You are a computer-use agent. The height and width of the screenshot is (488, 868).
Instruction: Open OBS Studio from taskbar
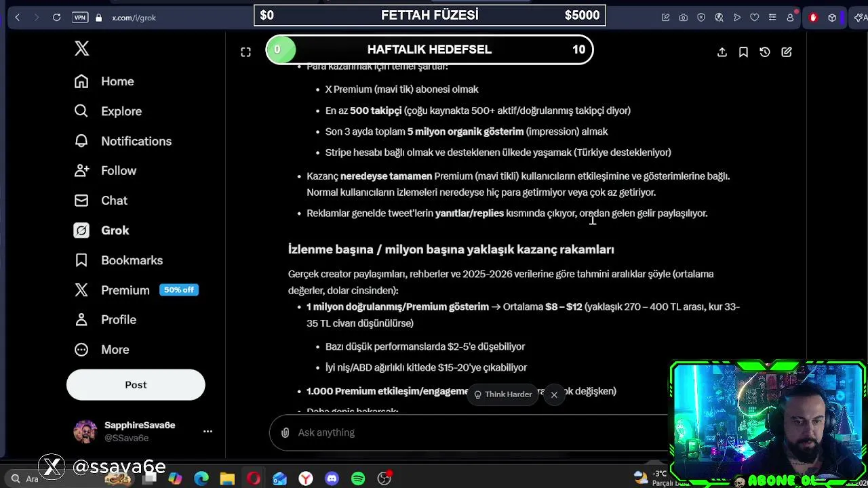coord(384,479)
